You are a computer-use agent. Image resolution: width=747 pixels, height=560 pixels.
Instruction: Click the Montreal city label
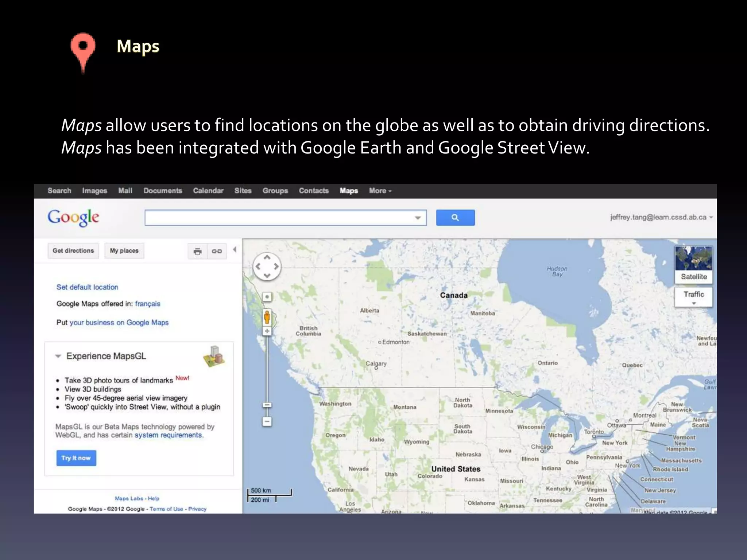tap(645, 415)
